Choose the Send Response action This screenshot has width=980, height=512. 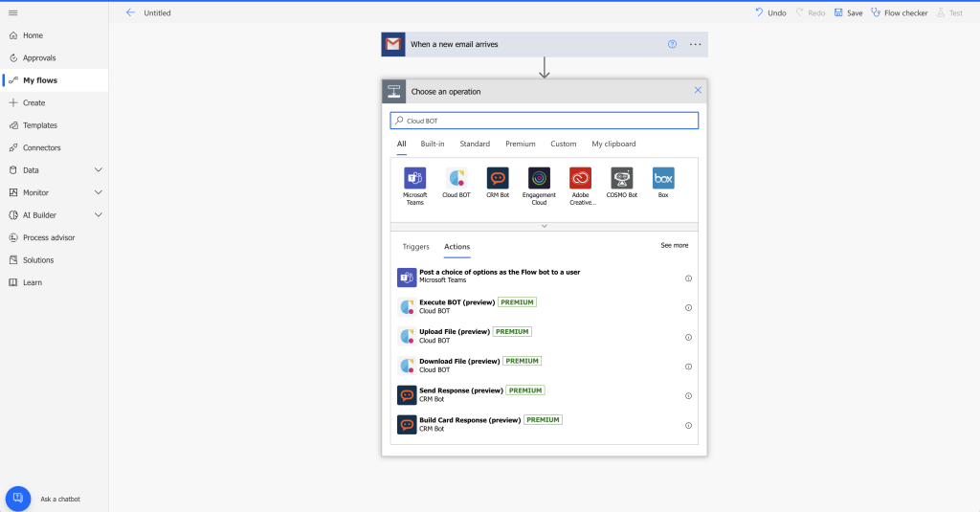click(545, 394)
